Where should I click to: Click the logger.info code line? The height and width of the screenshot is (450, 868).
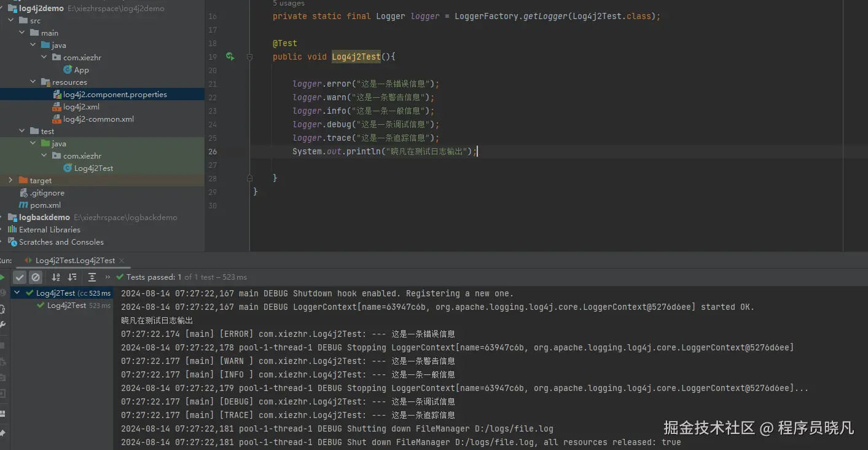364,111
